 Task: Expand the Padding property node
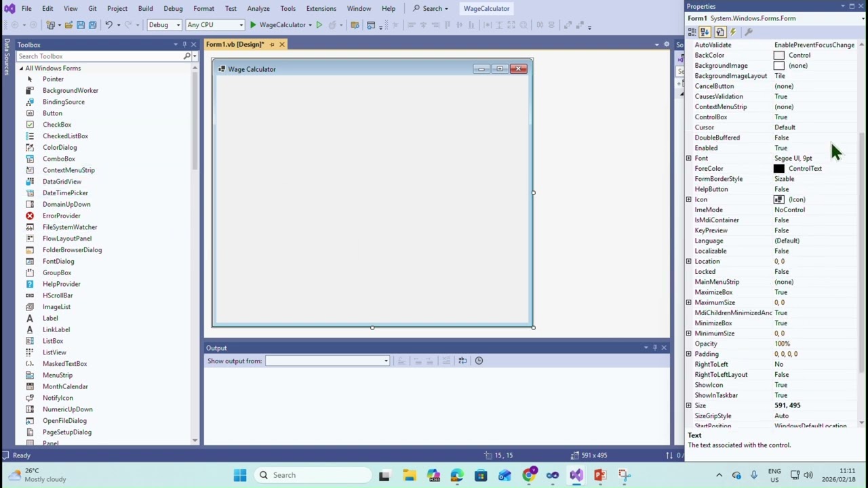click(x=688, y=354)
